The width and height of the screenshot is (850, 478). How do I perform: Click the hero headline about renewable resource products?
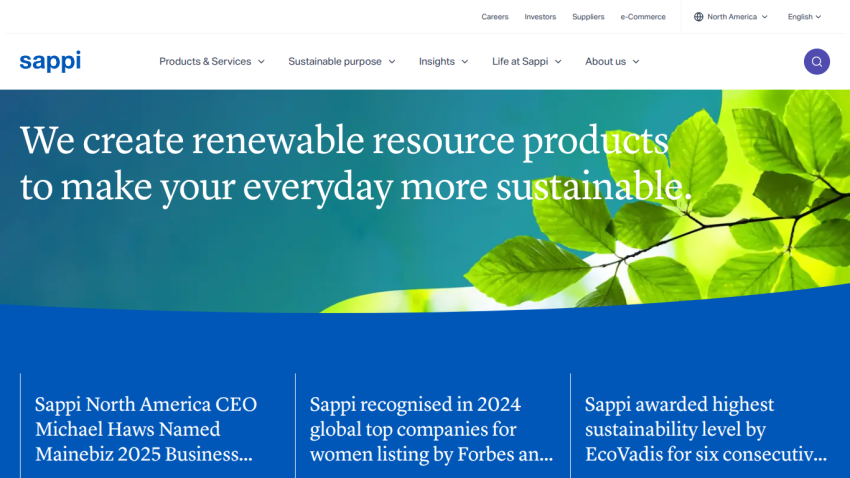(x=356, y=163)
